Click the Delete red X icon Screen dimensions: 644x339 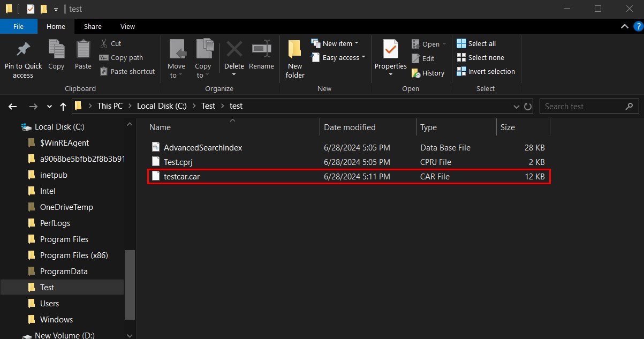(234, 50)
